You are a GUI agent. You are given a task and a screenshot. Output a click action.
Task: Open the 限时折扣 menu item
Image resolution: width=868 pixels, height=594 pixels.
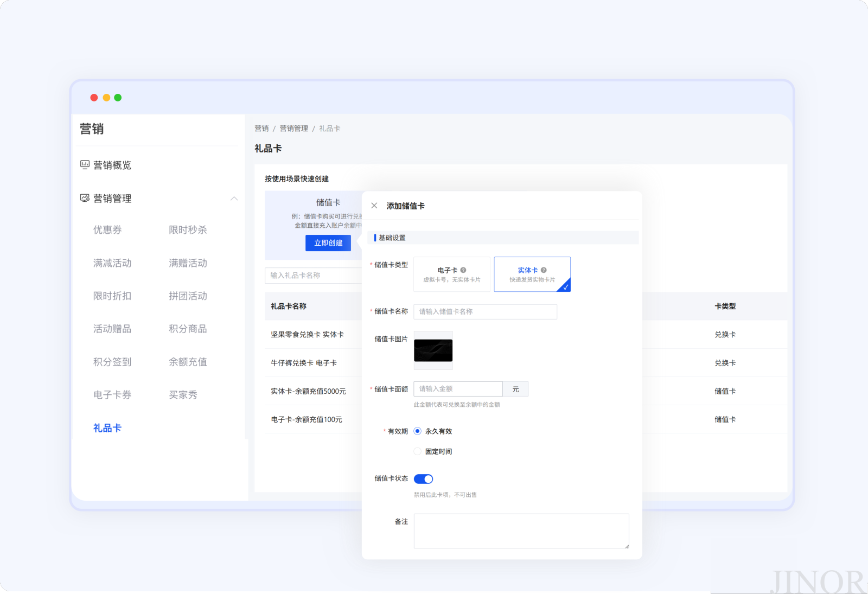pyautogui.click(x=112, y=296)
